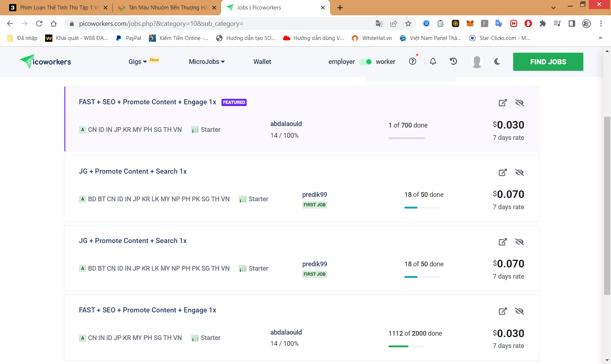Click the purple FEATURED badge
Screen dimensions: 611x364
(x=234, y=102)
